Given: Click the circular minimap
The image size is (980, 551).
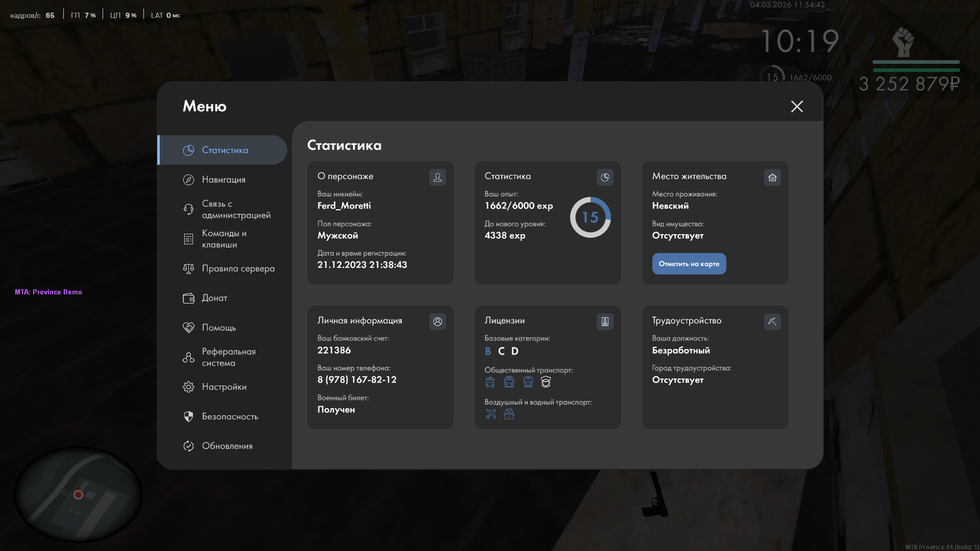Looking at the screenshot, I should 78,494.
